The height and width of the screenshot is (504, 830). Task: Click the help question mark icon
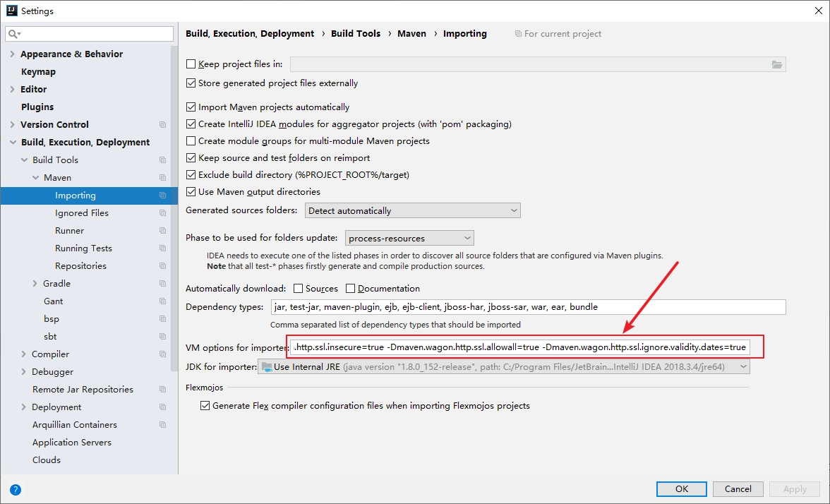16,490
